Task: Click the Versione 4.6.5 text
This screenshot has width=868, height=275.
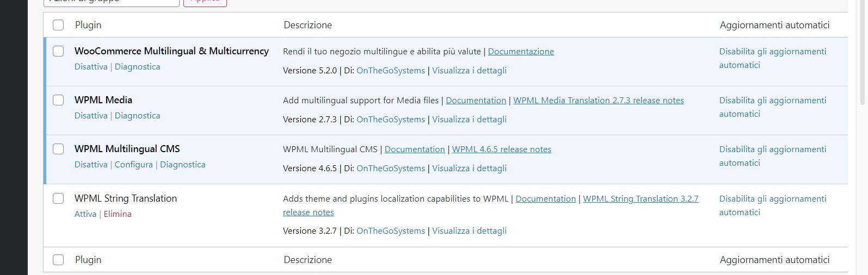Action: (x=310, y=168)
